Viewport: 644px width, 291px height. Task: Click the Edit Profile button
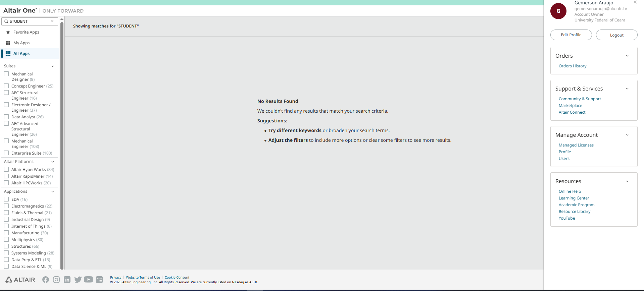tap(571, 35)
